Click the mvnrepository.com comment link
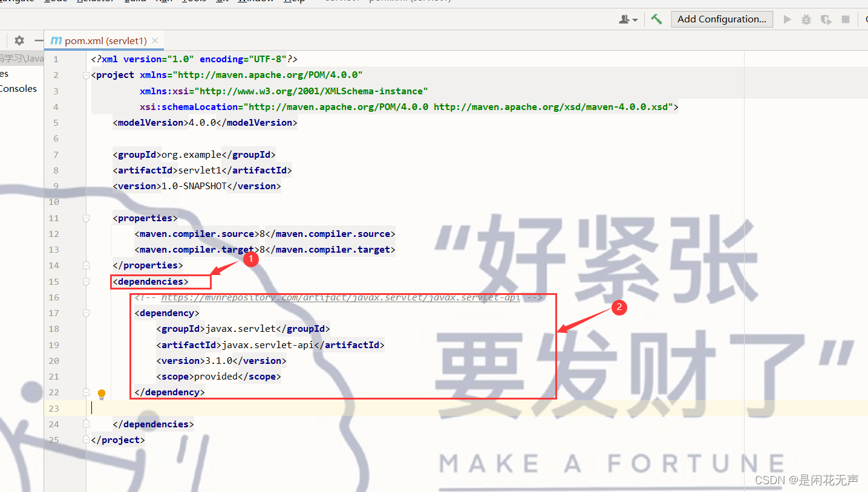Viewport: 868px width, 492px height. (x=342, y=297)
